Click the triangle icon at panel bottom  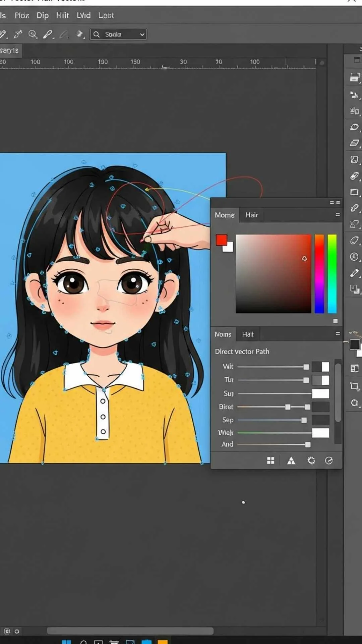pyautogui.click(x=291, y=461)
